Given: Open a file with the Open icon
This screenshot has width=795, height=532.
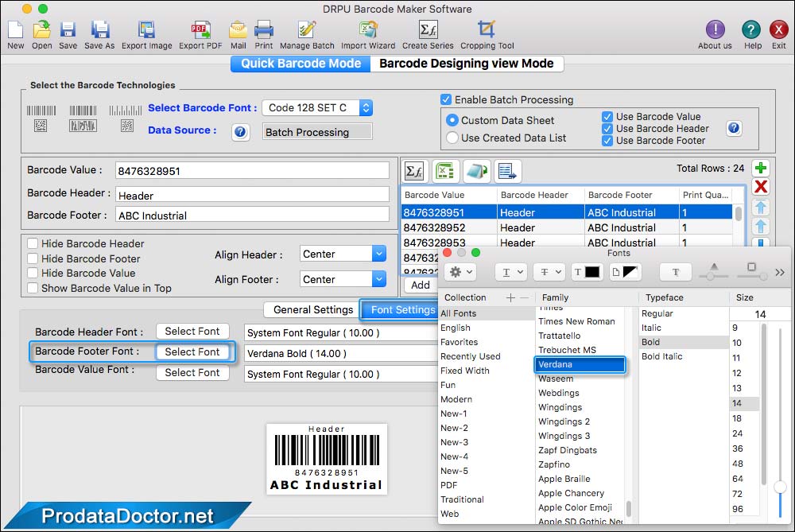Looking at the screenshot, I should (41, 30).
